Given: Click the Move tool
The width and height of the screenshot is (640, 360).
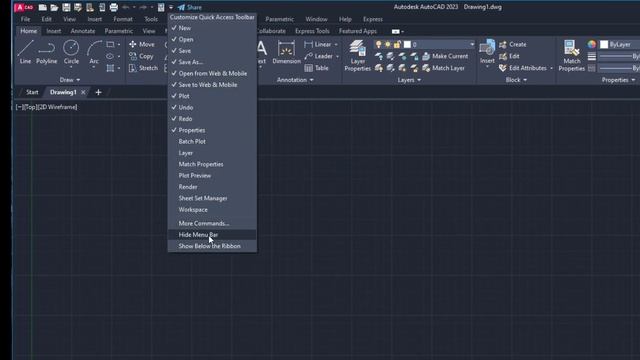Looking at the screenshot, I should tap(142, 44).
